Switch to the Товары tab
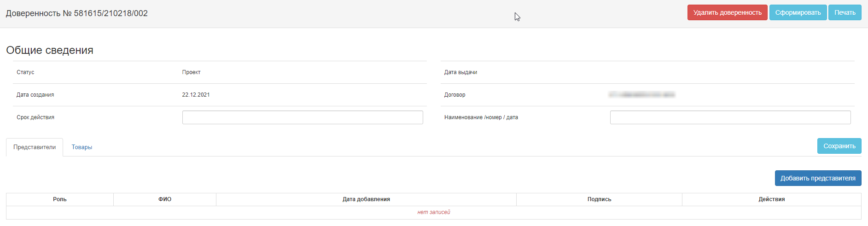Screen dimensions: 868x226 coord(82,147)
